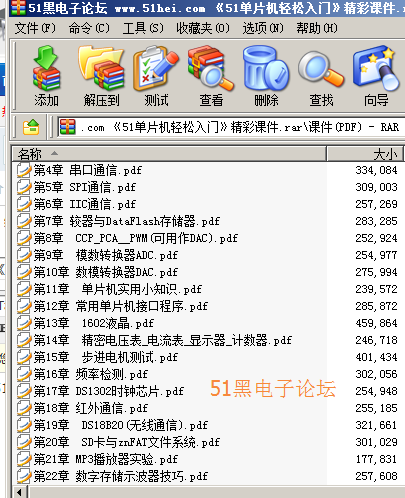Click the horizontal scrollbar left arrow

[x=20, y=493]
